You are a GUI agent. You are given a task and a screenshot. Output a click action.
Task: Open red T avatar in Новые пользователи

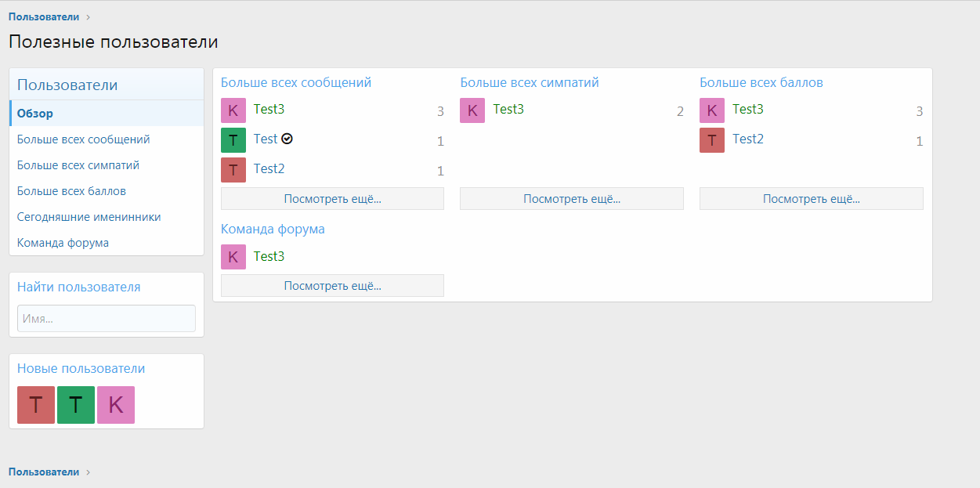coord(36,405)
